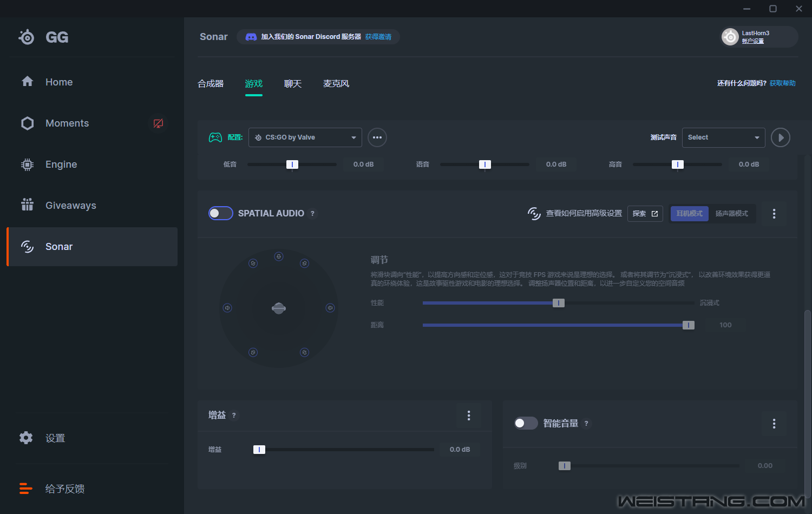This screenshot has height=514, width=812.
Task: Click the Engine chip icon
Action: (27, 164)
